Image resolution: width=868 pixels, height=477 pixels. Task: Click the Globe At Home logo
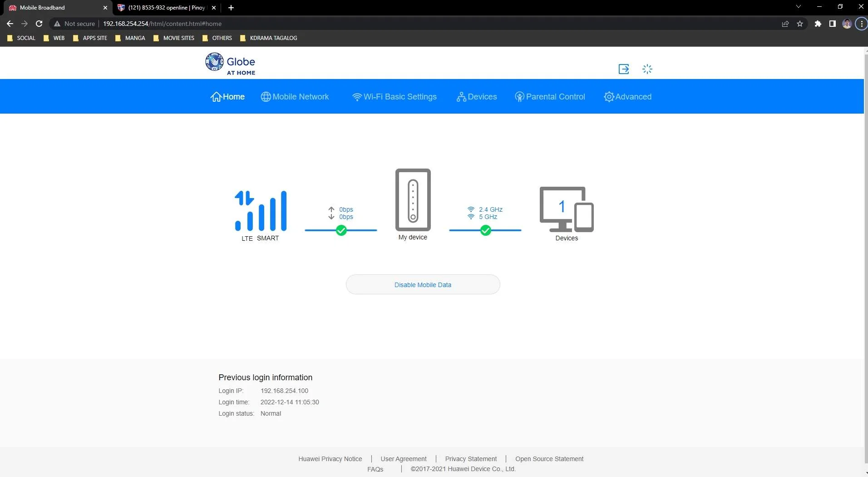point(230,64)
